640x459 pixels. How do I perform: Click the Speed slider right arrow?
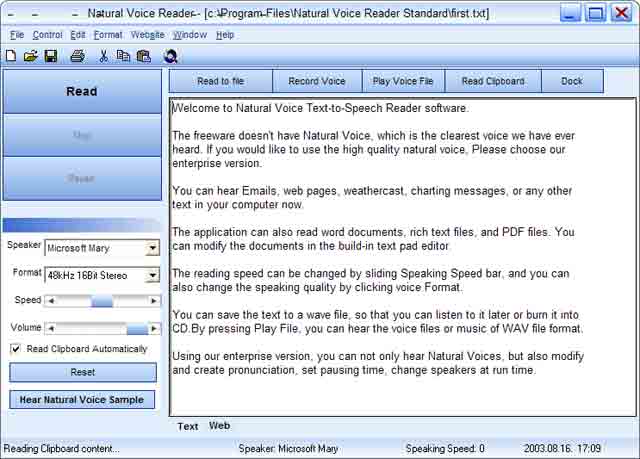tap(154, 301)
